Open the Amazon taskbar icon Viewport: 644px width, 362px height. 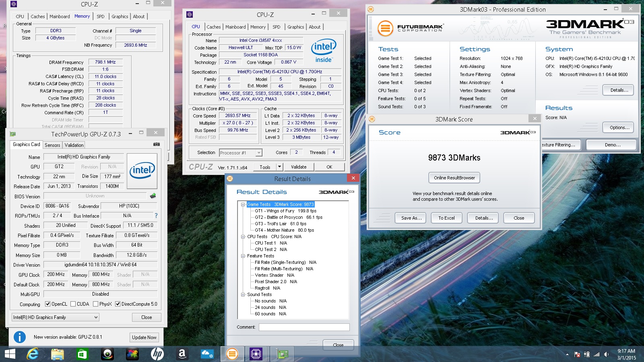click(182, 354)
